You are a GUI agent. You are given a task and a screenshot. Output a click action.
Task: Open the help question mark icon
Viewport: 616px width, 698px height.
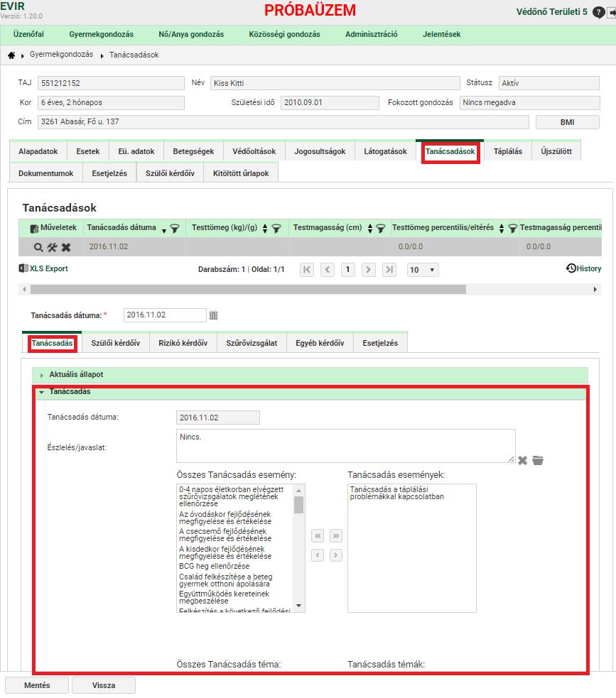(599, 12)
